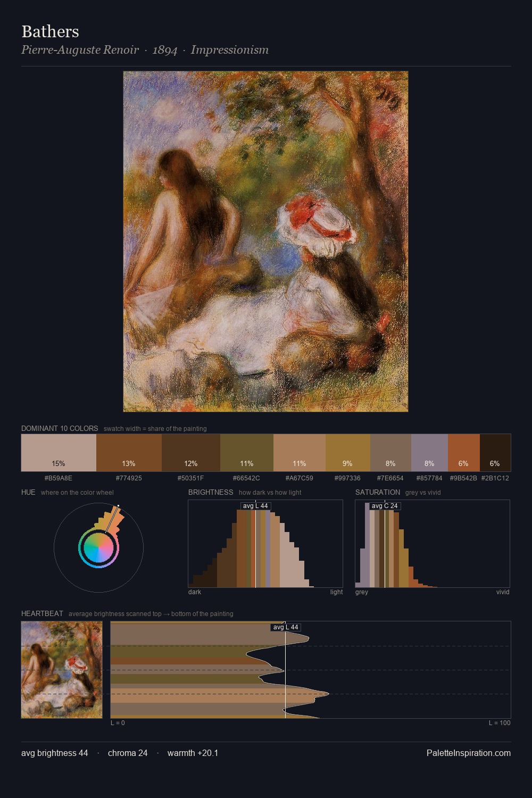Image resolution: width=532 pixels, height=798 pixels.
Task: Click the HUE section heading
Action: (x=28, y=492)
